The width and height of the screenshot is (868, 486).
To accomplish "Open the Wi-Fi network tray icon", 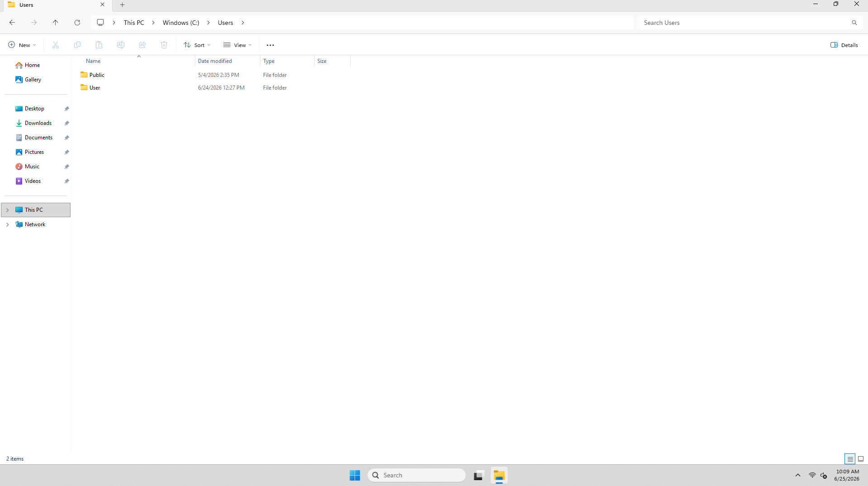I will (812, 475).
